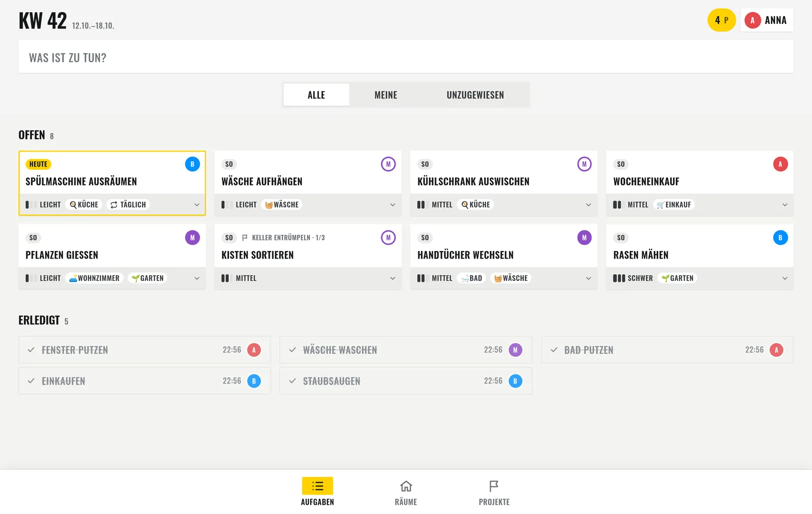Click avatar M on Handtücher wechseln card

584,238
